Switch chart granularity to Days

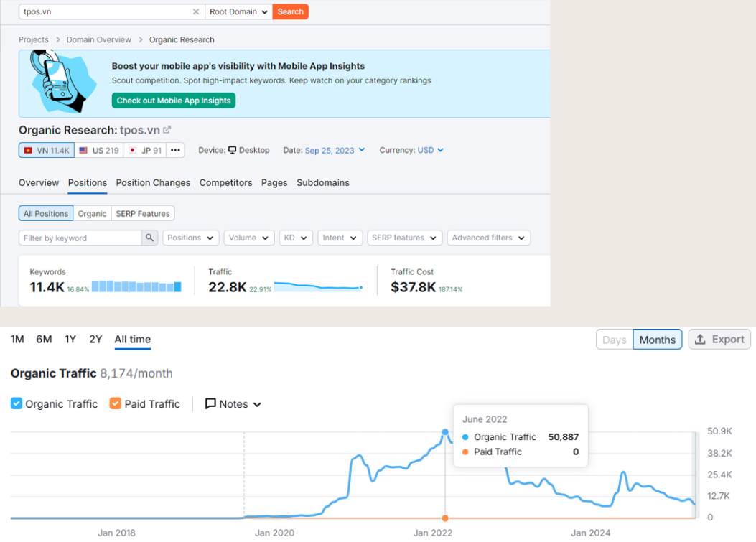pos(615,340)
